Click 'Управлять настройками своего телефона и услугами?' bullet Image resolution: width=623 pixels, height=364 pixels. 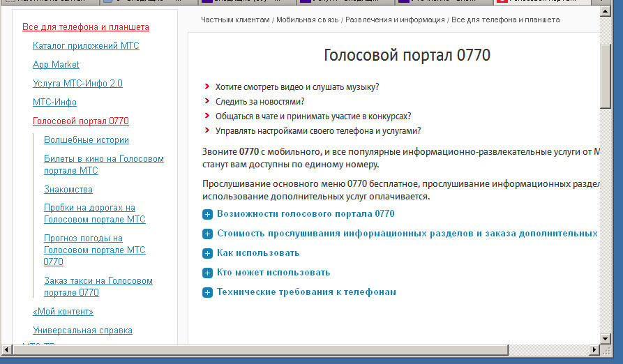click(318, 131)
